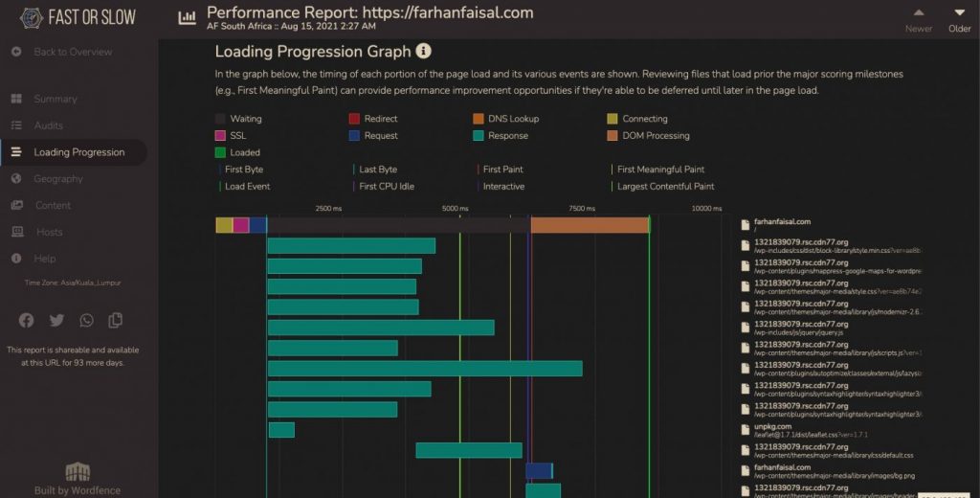Open the Summary section

tap(55, 99)
